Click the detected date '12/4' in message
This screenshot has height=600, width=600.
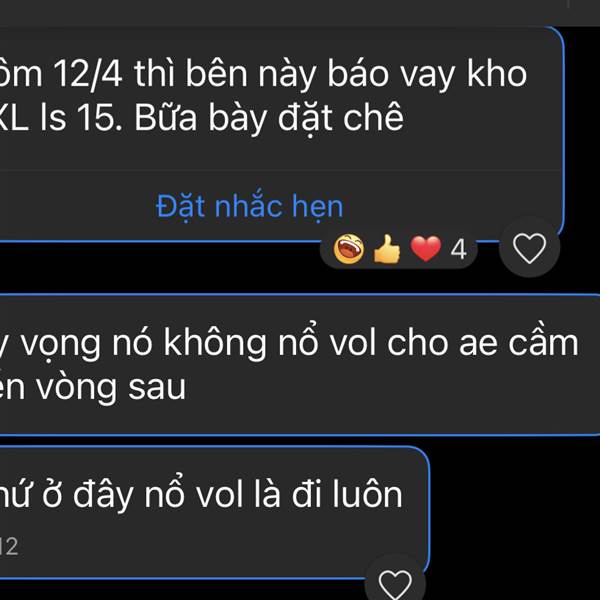pos(88,75)
